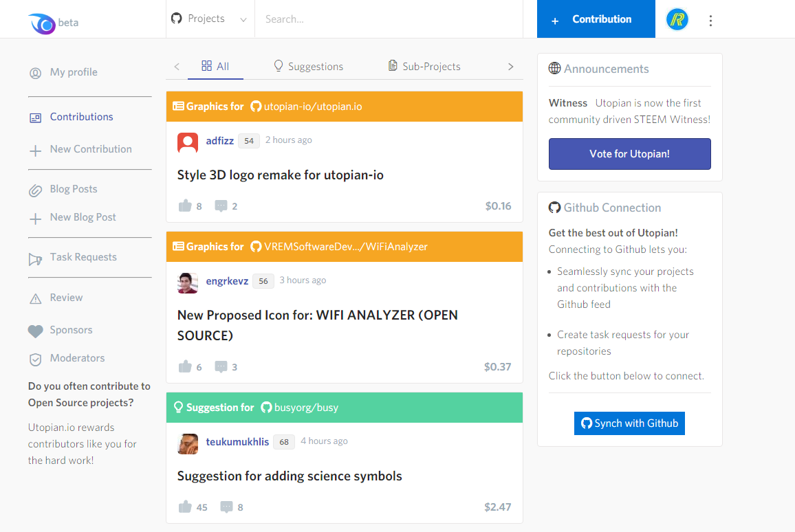Open teukumukhlis user profile link
795x532 pixels.
click(x=237, y=442)
